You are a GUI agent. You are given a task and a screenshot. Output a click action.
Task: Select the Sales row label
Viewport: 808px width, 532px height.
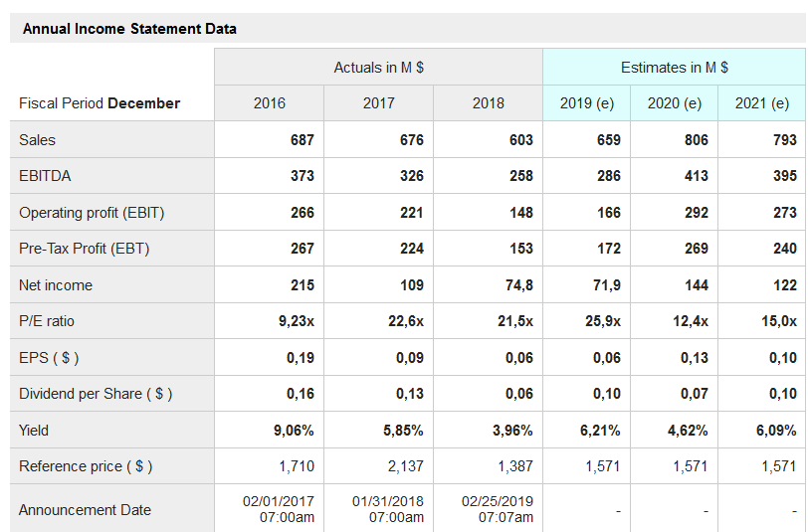click(38, 140)
